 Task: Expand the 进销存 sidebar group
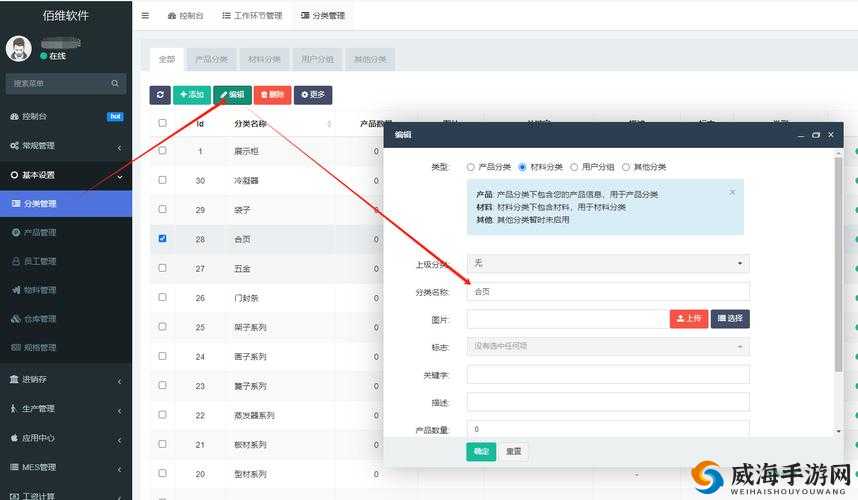(x=66, y=380)
